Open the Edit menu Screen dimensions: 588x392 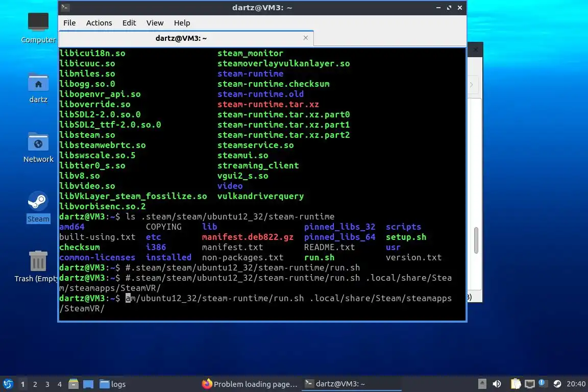[129, 23]
